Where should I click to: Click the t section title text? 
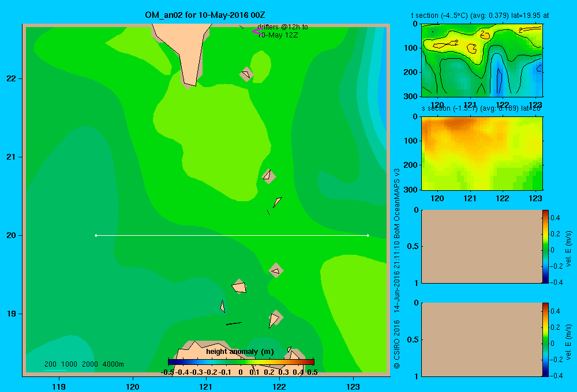[480, 16]
